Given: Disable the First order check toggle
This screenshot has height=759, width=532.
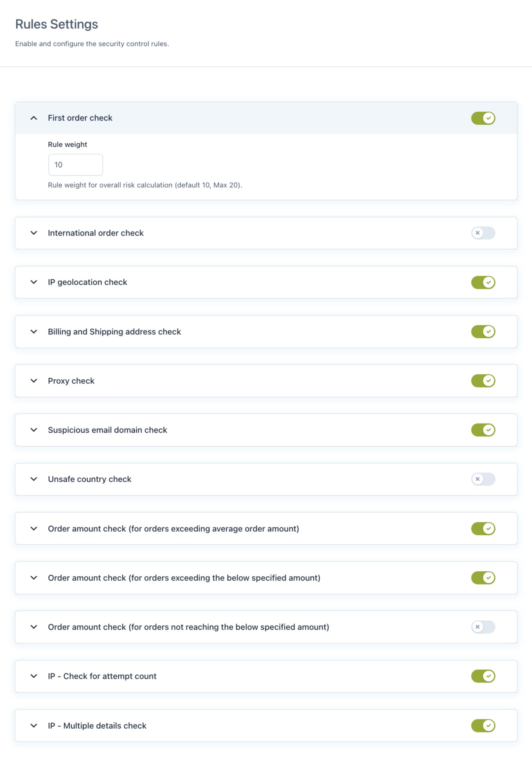Looking at the screenshot, I should 483,118.
